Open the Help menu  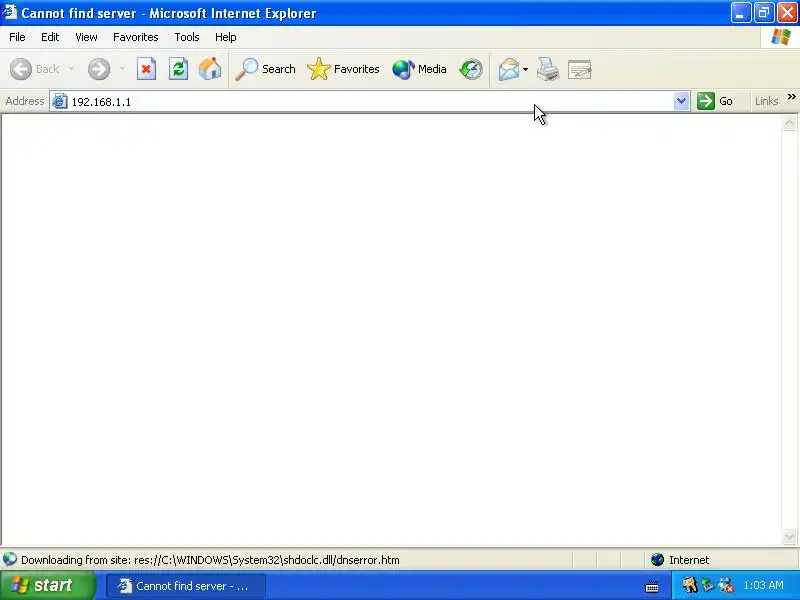[226, 37]
